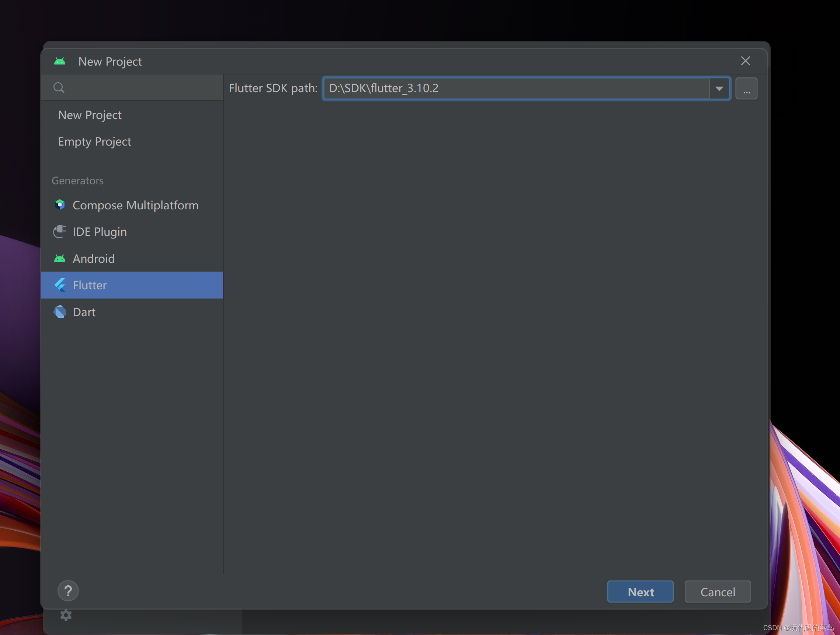The image size is (840, 635).
Task: Click the Android robot icon in generators list
Action: pyautogui.click(x=60, y=258)
